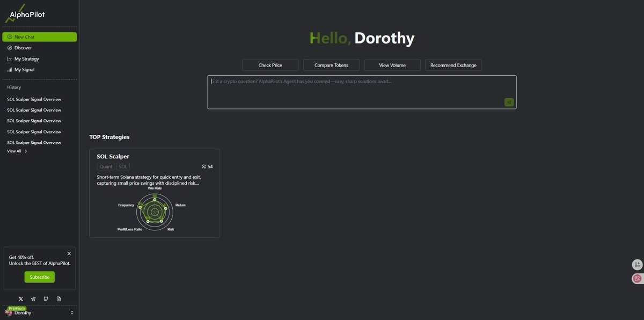Open the GitHub link icon

[46, 299]
